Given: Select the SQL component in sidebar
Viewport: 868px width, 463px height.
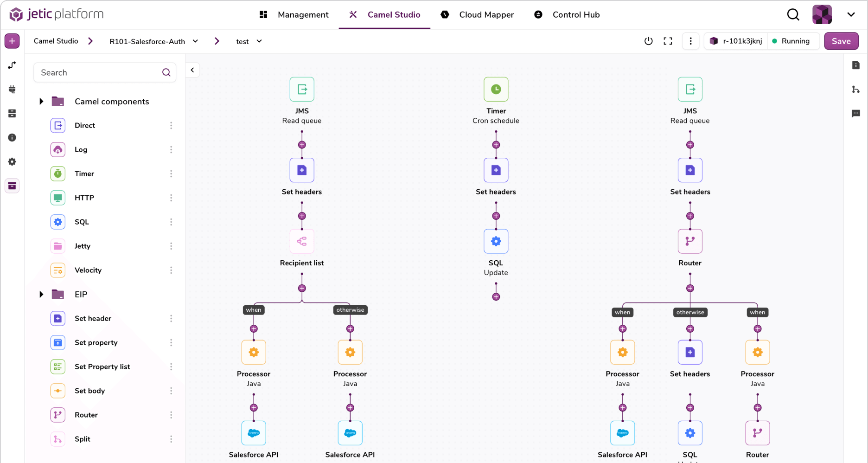Looking at the screenshot, I should click(82, 222).
